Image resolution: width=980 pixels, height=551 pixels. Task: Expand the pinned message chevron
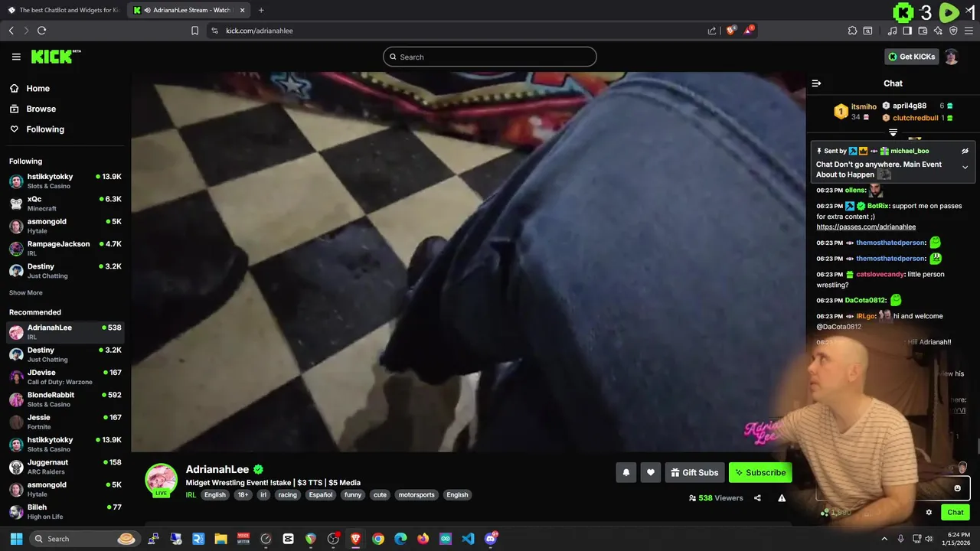click(x=965, y=168)
